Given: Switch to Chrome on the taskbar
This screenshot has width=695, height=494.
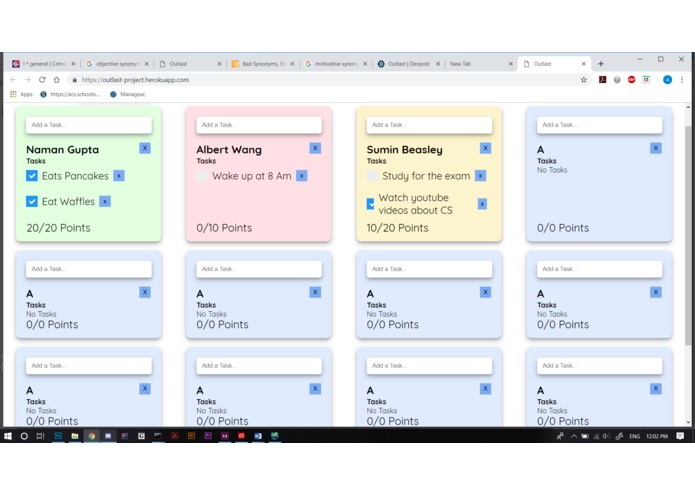Looking at the screenshot, I should [x=92, y=436].
